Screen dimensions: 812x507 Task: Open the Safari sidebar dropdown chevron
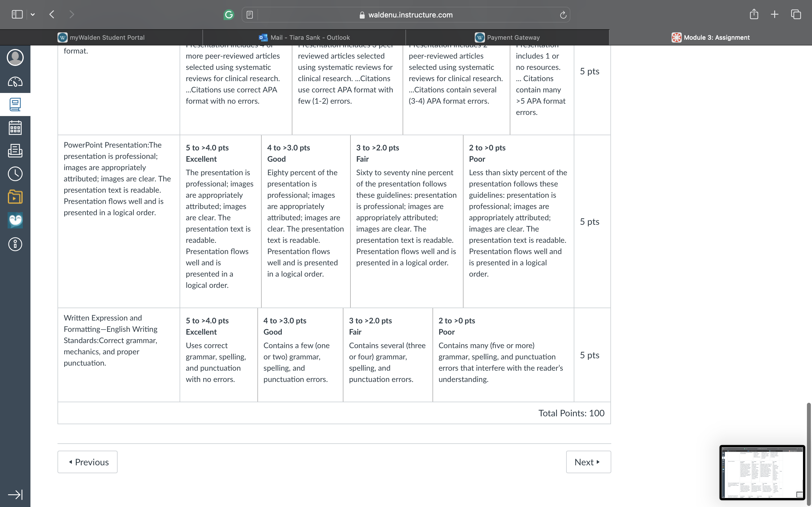(x=32, y=14)
